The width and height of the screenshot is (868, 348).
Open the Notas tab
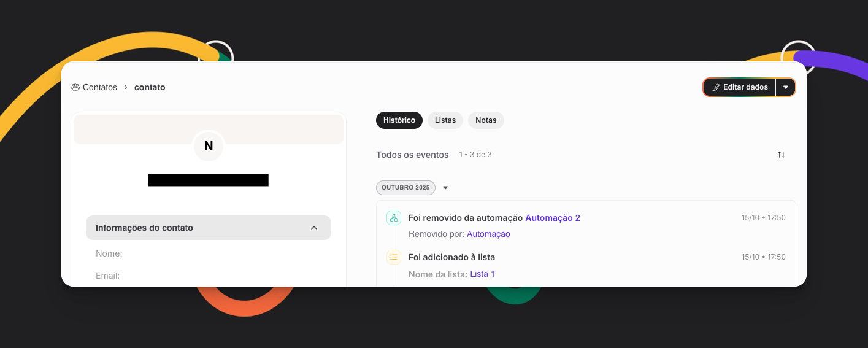coord(486,120)
